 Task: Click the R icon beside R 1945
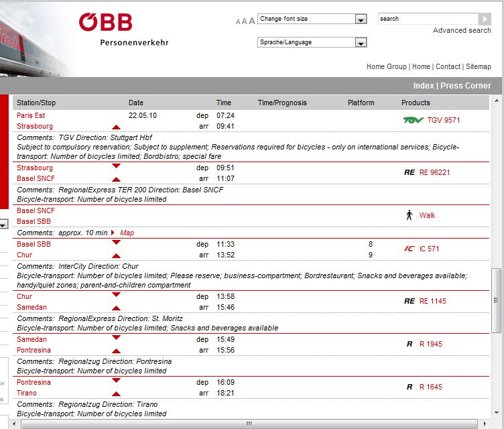[409, 344]
